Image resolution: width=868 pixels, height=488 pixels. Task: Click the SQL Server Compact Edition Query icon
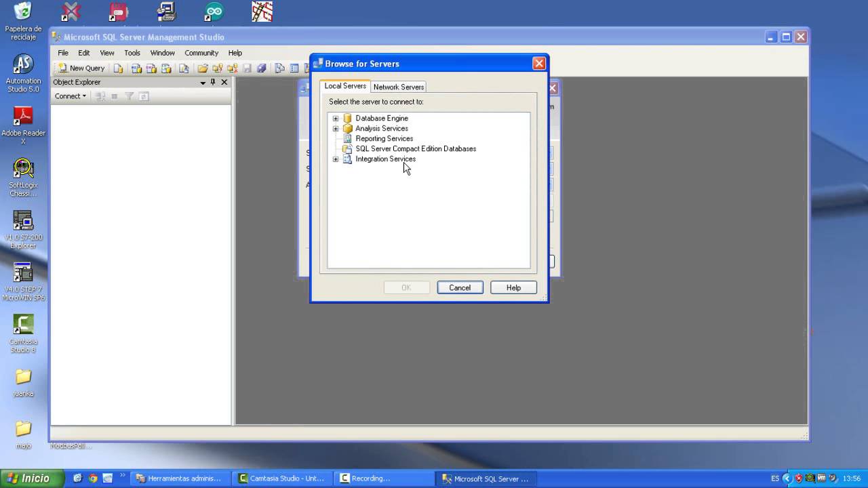184,68
